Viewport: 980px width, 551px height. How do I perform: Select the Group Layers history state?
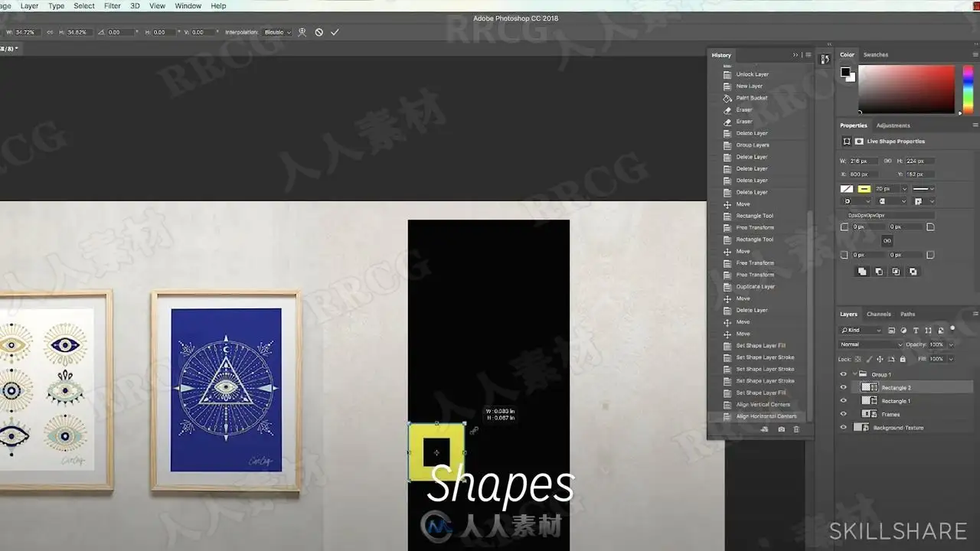click(x=753, y=145)
